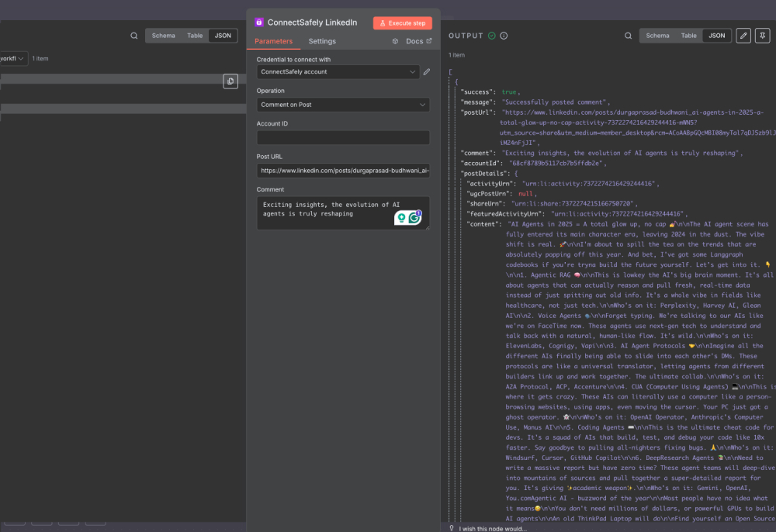The image size is (776, 532).
Task: Click the info icon beside OUTPUT
Action: (x=504, y=35)
